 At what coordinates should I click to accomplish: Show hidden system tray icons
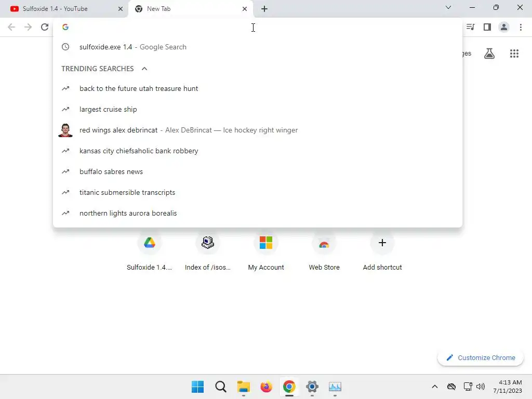(x=435, y=387)
